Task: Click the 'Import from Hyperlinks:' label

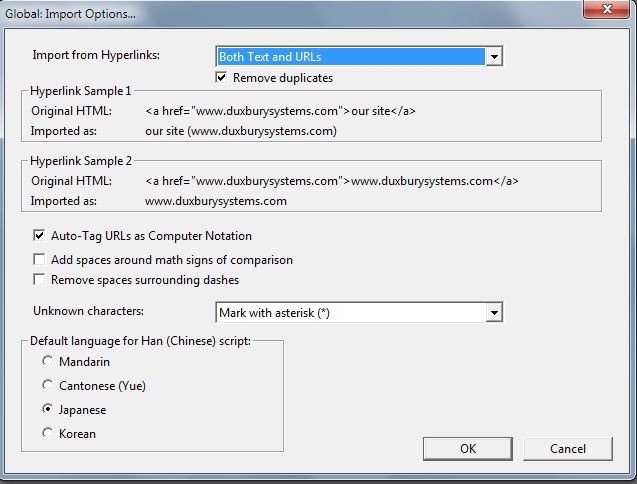Action: [x=96, y=55]
